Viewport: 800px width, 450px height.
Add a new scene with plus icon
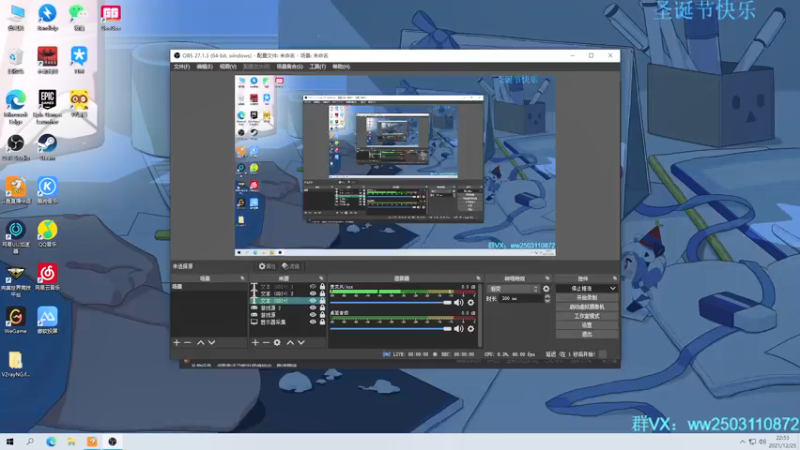click(177, 342)
